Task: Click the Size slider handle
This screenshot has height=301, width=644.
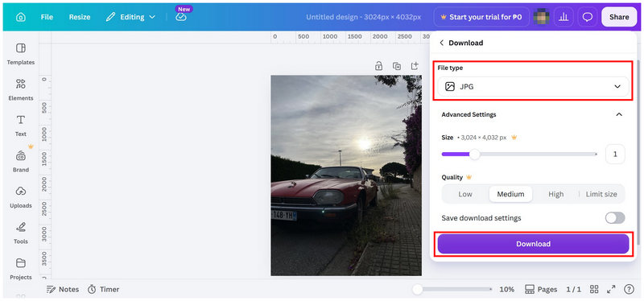Action: pyautogui.click(x=475, y=155)
